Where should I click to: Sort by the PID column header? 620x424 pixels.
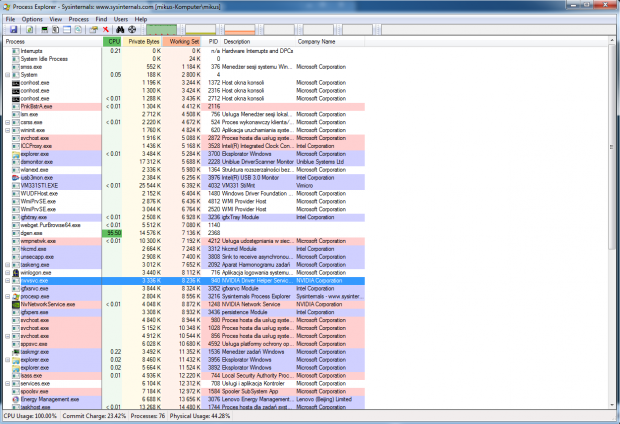point(212,42)
